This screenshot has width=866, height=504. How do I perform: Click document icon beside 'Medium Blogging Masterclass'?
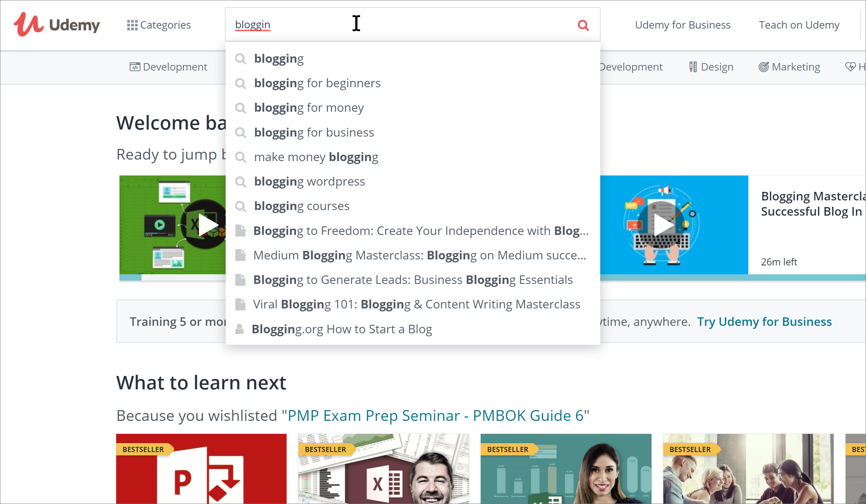pyautogui.click(x=240, y=255)
